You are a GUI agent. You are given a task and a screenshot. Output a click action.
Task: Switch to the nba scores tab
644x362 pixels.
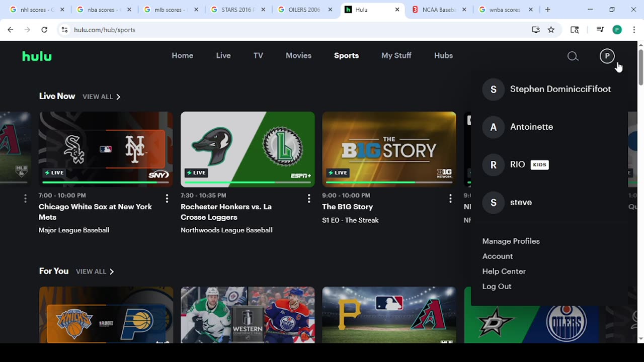[103, 10]
